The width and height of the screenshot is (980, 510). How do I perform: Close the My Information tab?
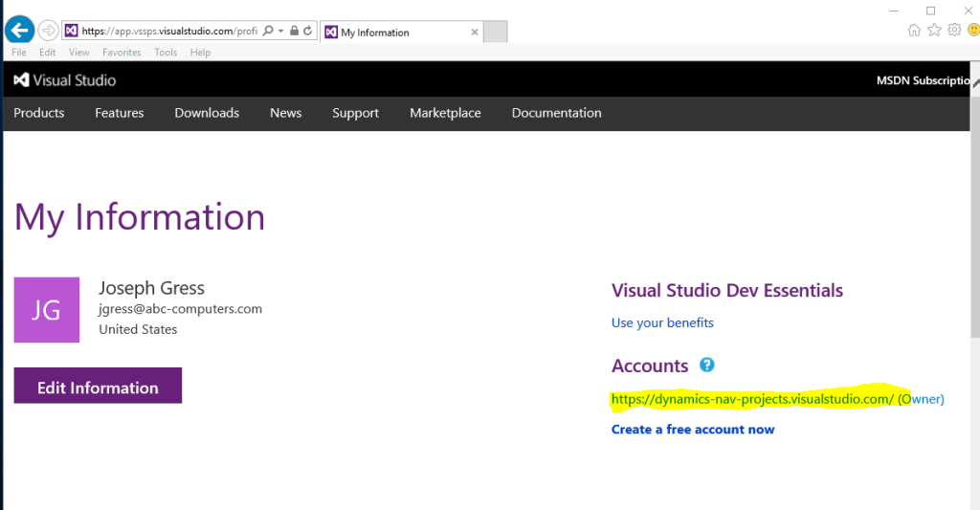pos(475,32)
